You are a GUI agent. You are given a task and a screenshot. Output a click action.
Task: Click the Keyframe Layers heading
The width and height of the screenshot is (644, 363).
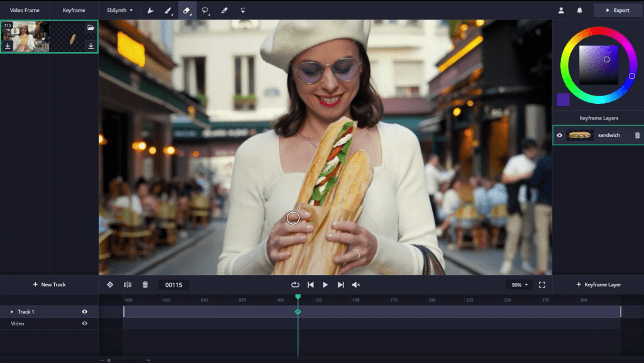[x=599, y=118]
